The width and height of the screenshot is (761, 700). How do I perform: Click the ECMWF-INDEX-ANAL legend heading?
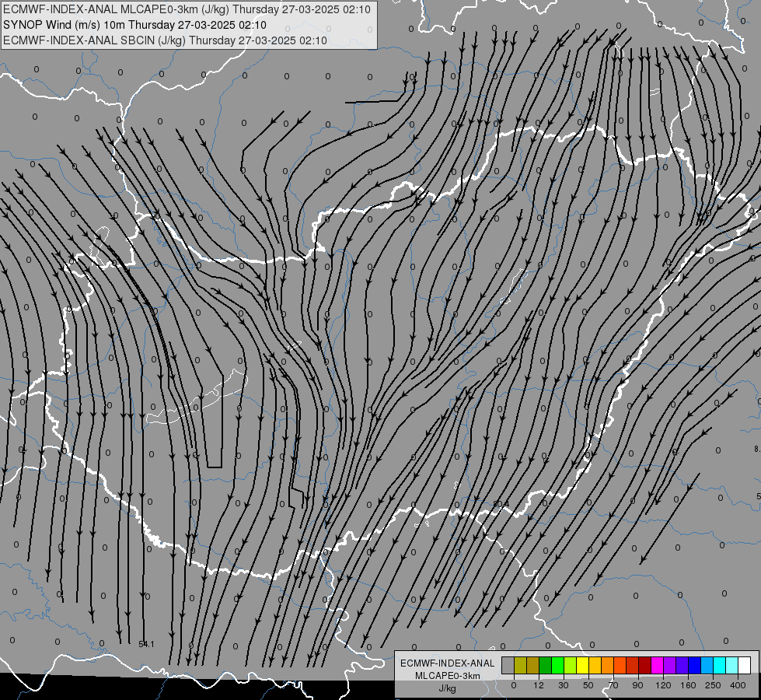pos(448,663)
